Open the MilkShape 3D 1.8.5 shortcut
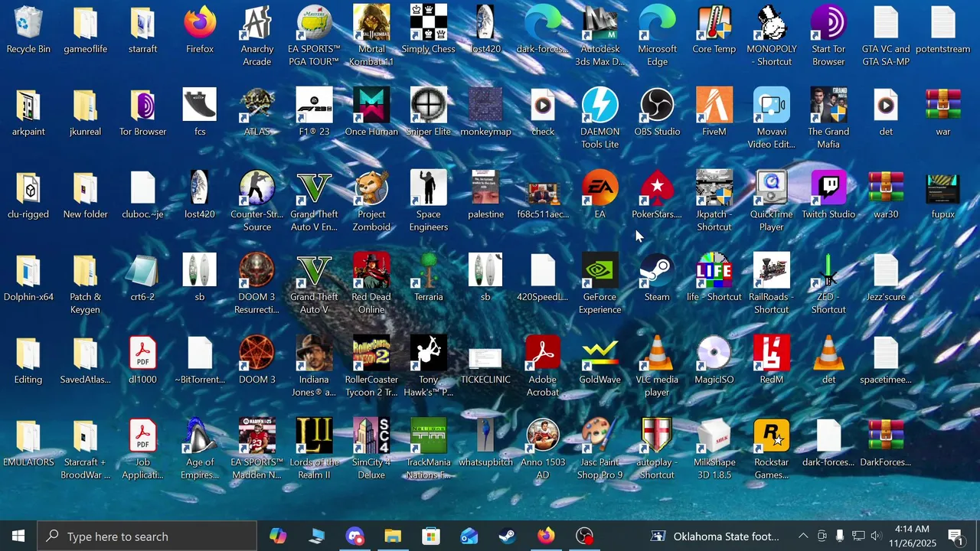 click(714, 450)
